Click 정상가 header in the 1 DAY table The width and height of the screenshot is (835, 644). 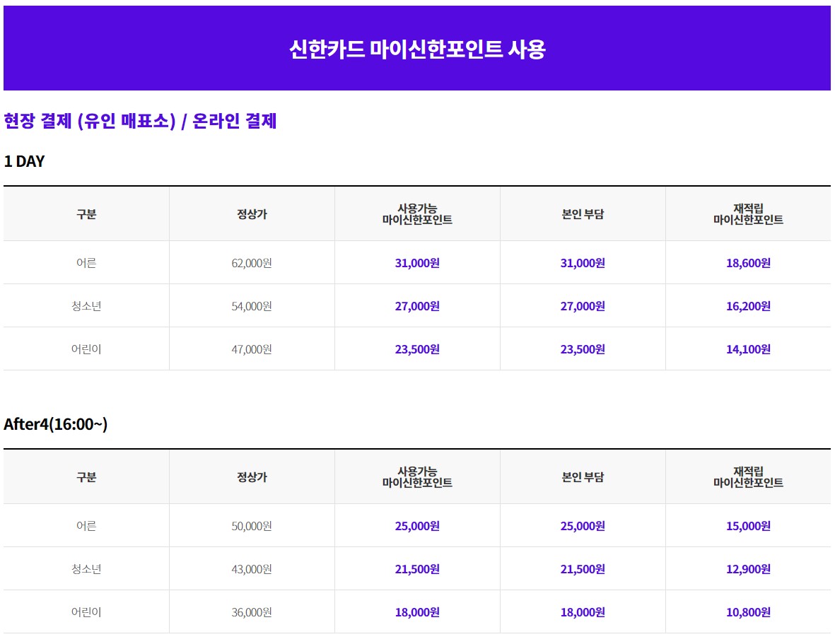point(252,214)
